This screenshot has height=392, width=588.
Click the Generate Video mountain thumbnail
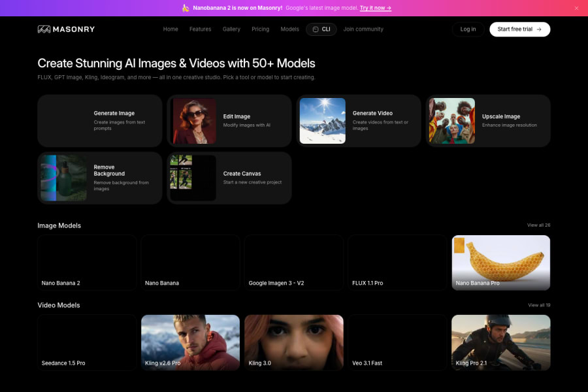[x=323, y=121]
